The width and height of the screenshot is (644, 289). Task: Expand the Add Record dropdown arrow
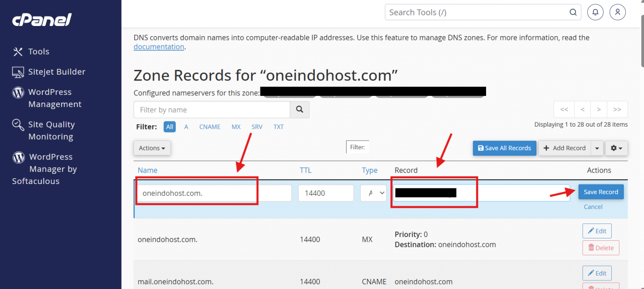(597, 148)
